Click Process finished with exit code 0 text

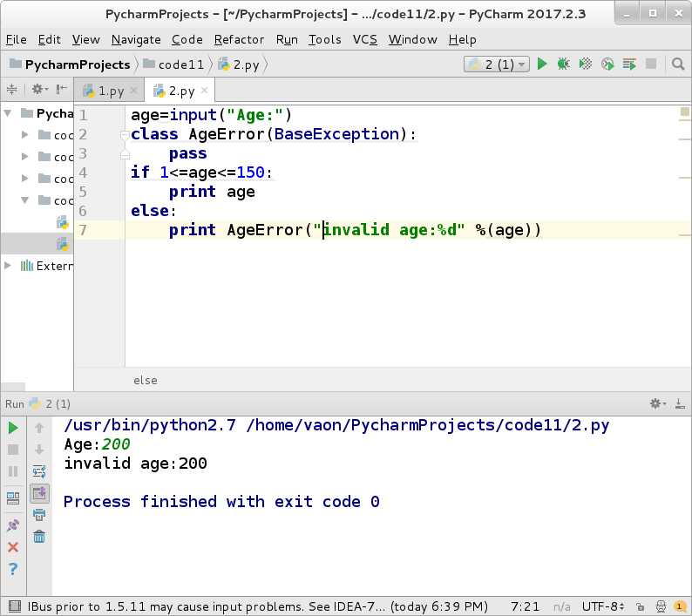[x=221, y=502]
